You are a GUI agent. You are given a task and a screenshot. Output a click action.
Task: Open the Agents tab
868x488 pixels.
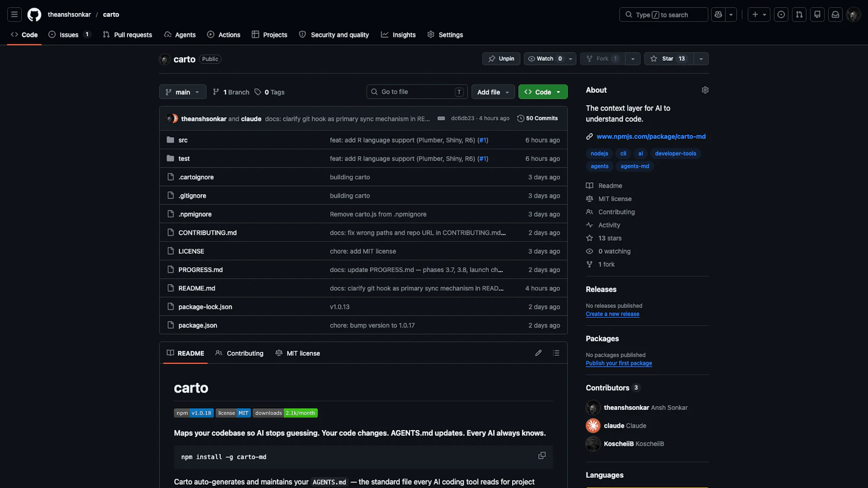180,35
